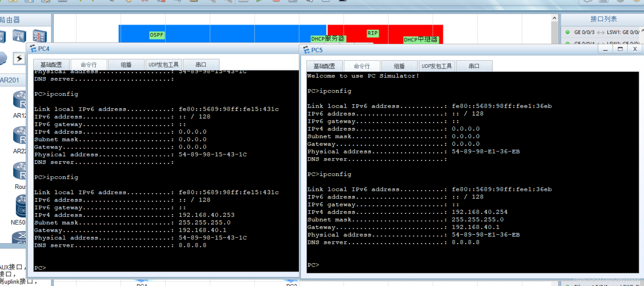Click the 192.168.40.254 IPv4 address in PC5

[x=480, y=212]
